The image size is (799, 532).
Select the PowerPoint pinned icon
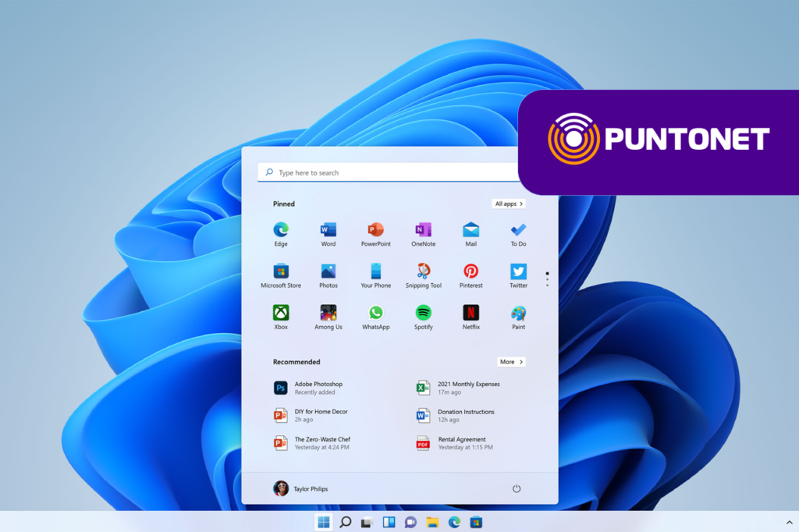tap(375, 230)
